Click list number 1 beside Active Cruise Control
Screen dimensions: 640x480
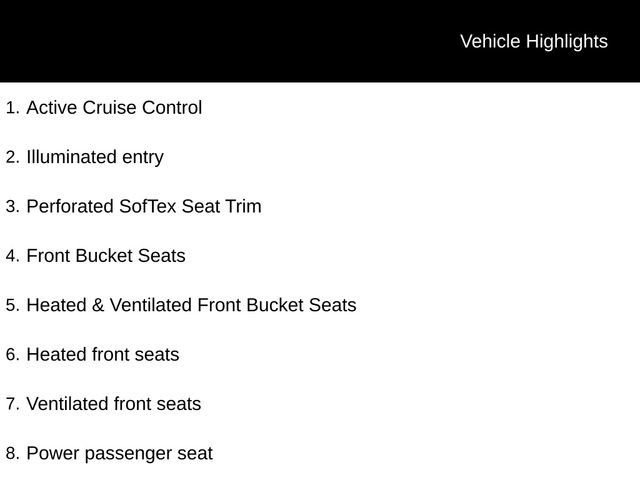click(x=11, y=108)
